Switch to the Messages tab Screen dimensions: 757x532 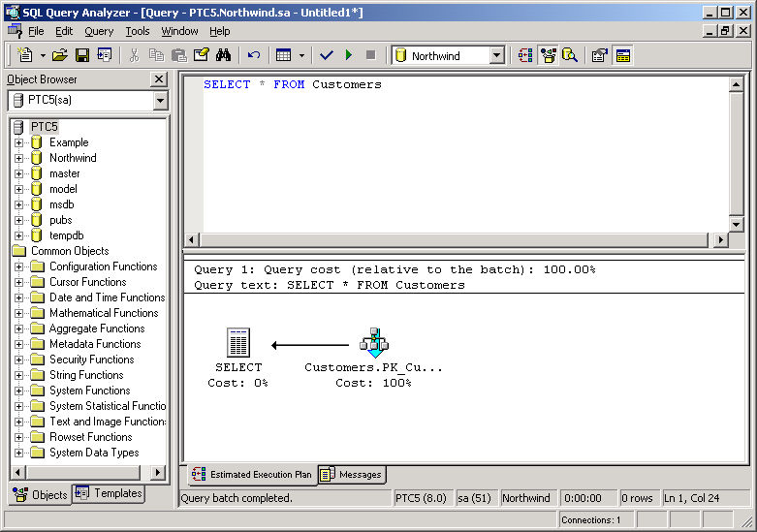351,474
